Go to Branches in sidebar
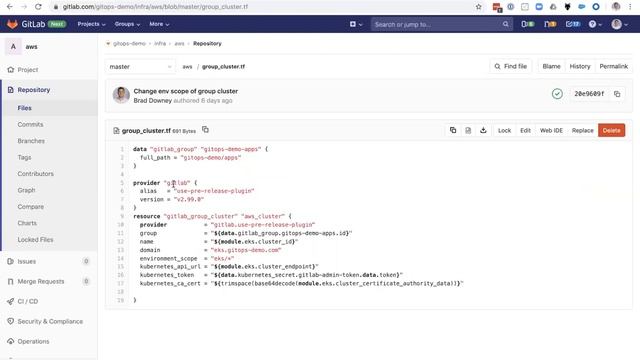This screenshot has width=640, height=360. pos(31,141)
